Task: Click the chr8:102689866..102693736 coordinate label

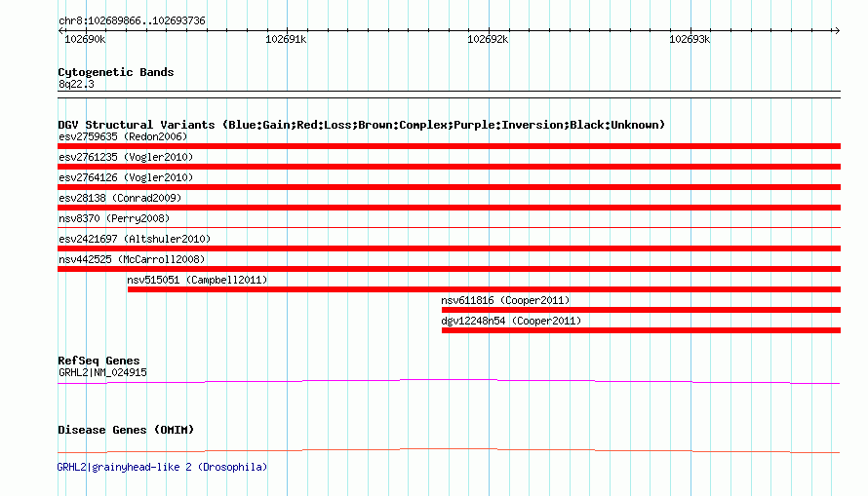Action: pos(132,21)
